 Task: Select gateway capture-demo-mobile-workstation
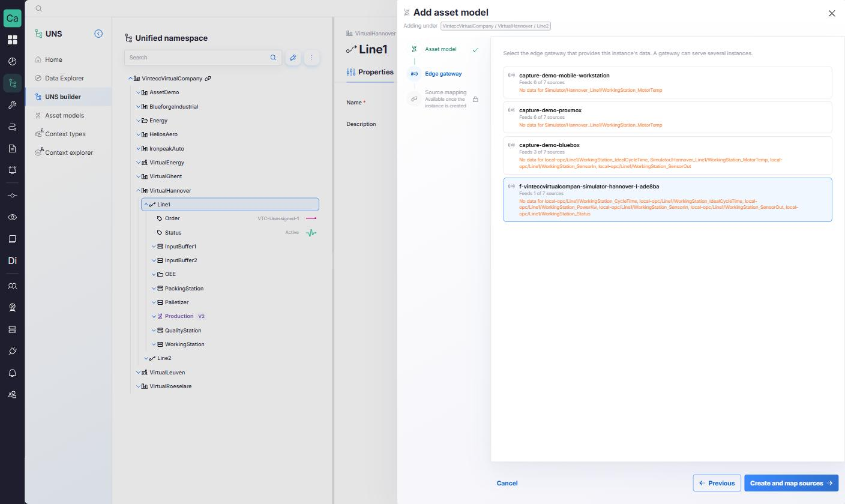pyautogui.click(x=667, y=82)
